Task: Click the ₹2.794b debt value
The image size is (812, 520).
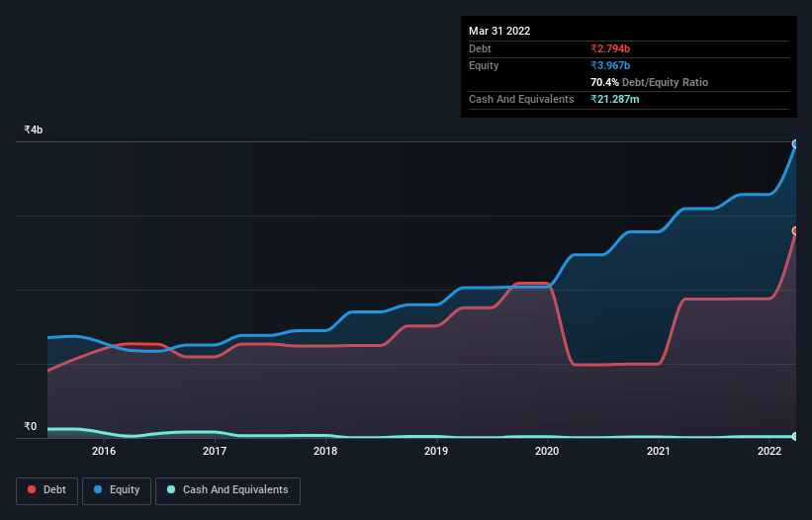Action: point(610,48)
